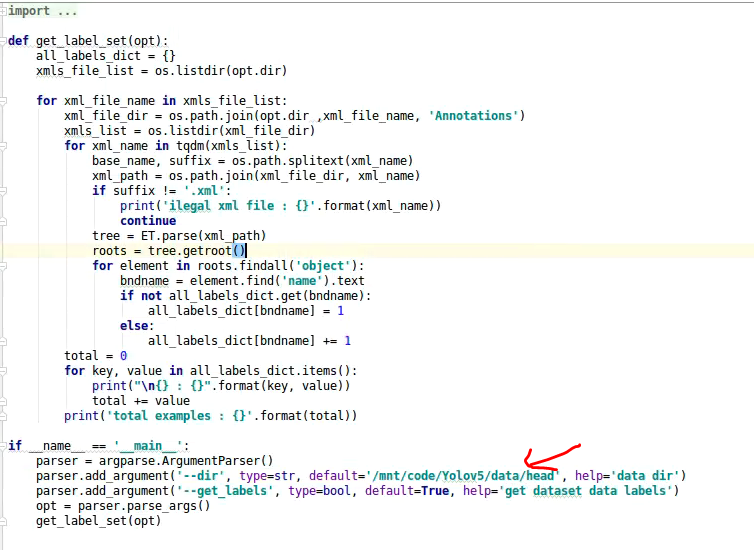
Task: Click 'default=True' in get_labels argument
Action: coord(407,491)
